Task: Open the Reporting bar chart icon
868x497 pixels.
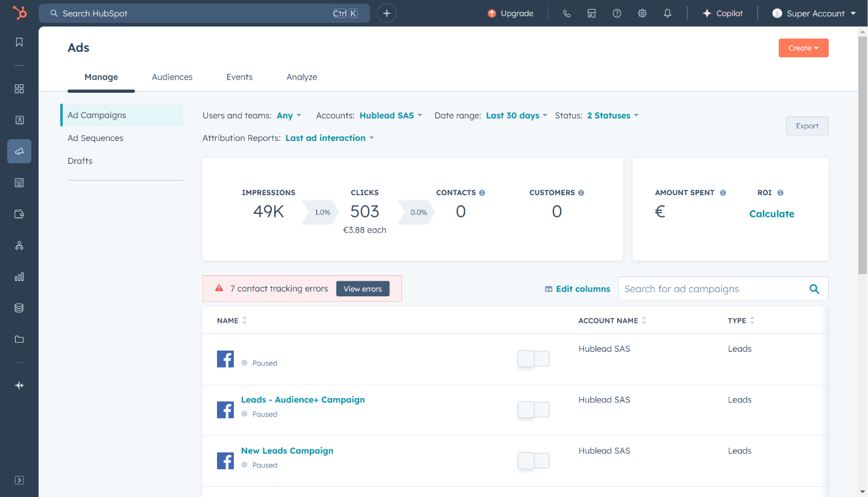Action: (19, 277)
